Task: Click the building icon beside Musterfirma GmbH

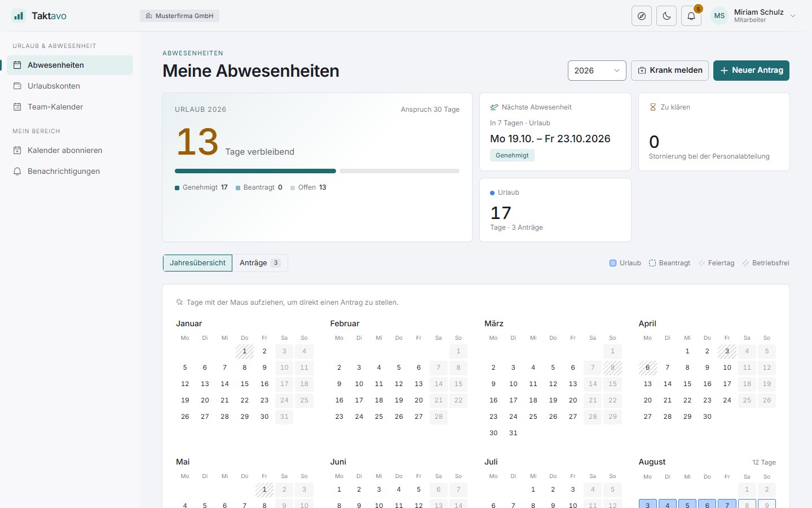Action: click(x=149, y=16)
